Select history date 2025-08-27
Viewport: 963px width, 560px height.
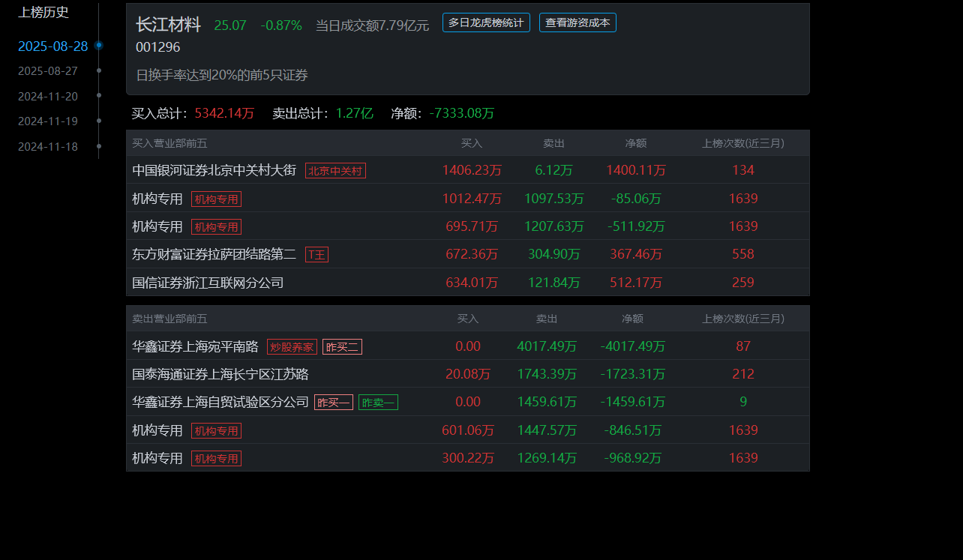click(x=48, y=71)
